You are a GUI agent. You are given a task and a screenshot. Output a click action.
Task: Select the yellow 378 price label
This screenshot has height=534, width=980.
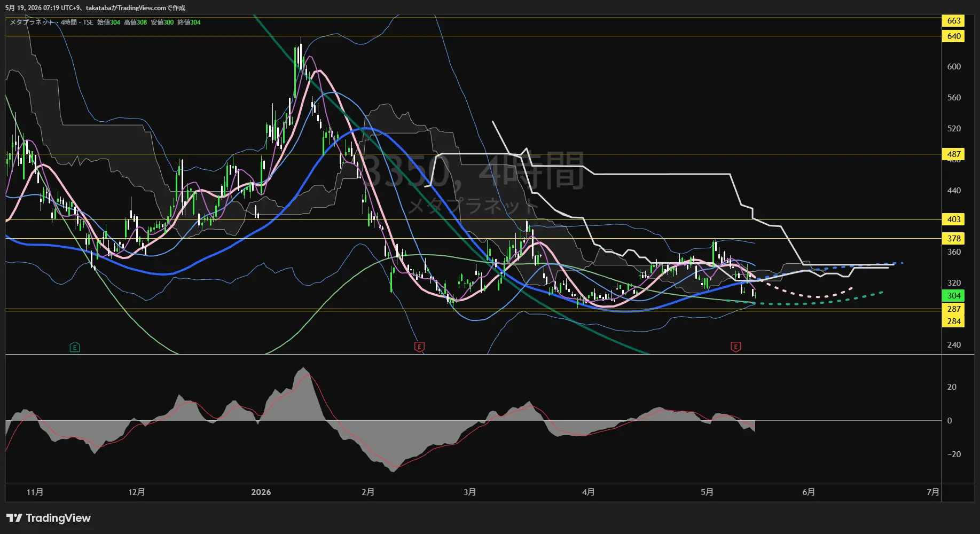click(953, 239)
